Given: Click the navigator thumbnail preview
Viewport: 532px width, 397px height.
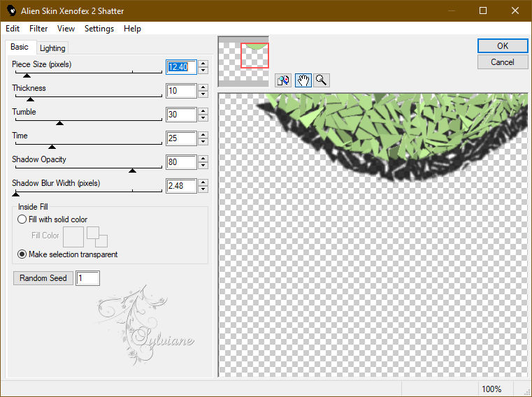Looking at the screenshot, I should pyautogui.click(x=243, y=61).
